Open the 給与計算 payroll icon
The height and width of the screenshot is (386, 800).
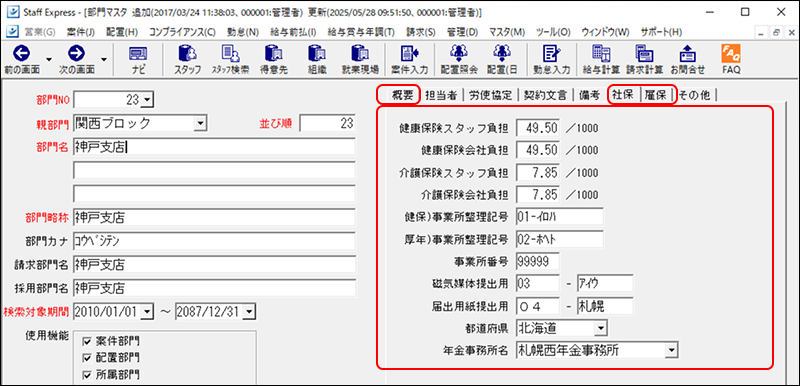pos(601,54)
